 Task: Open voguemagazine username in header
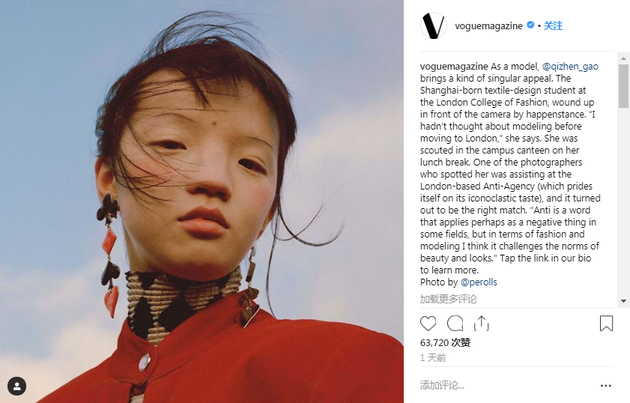(489, 26)
